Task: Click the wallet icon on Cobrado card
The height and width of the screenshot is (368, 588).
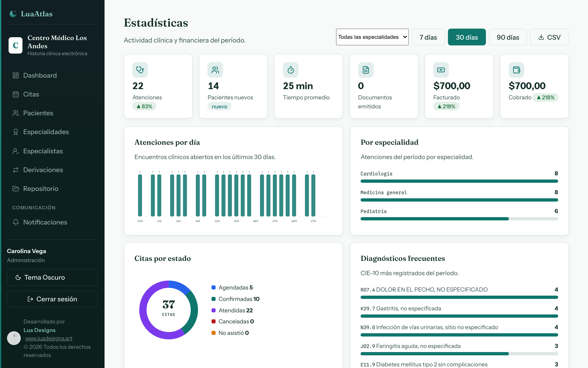Action: click(x=516, y=70)
